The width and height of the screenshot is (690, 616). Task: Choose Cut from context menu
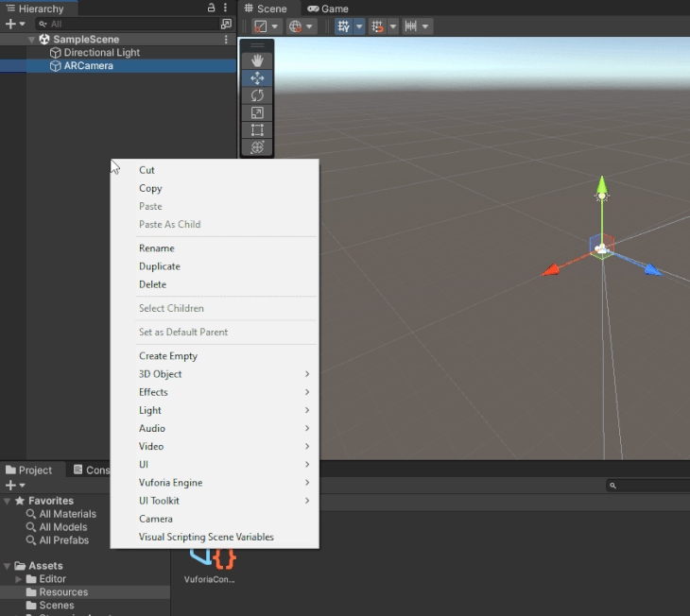click(x=215, y=170)
